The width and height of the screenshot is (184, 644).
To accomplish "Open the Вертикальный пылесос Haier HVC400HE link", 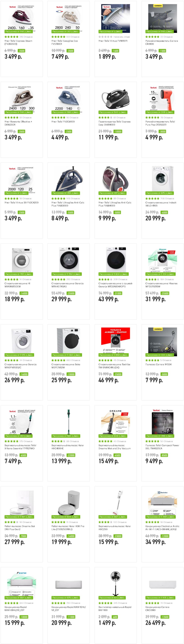I will (x=68, y=447).
